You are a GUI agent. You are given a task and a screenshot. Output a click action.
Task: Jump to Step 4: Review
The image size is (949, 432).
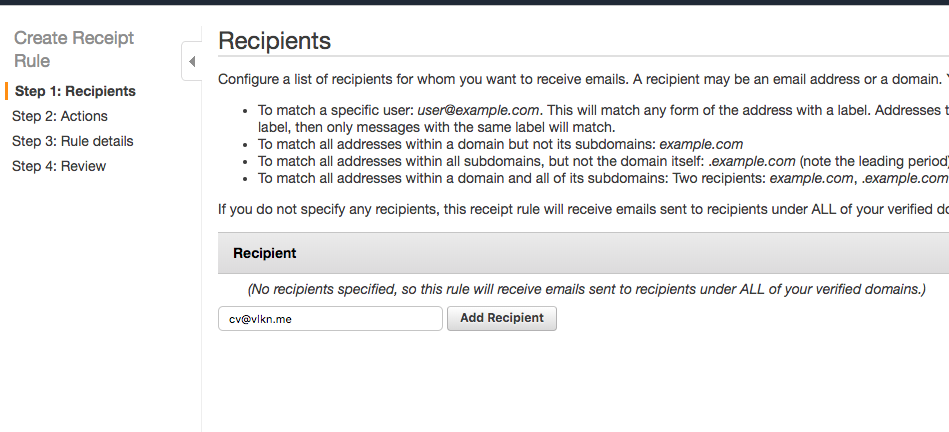pos(59,166)
